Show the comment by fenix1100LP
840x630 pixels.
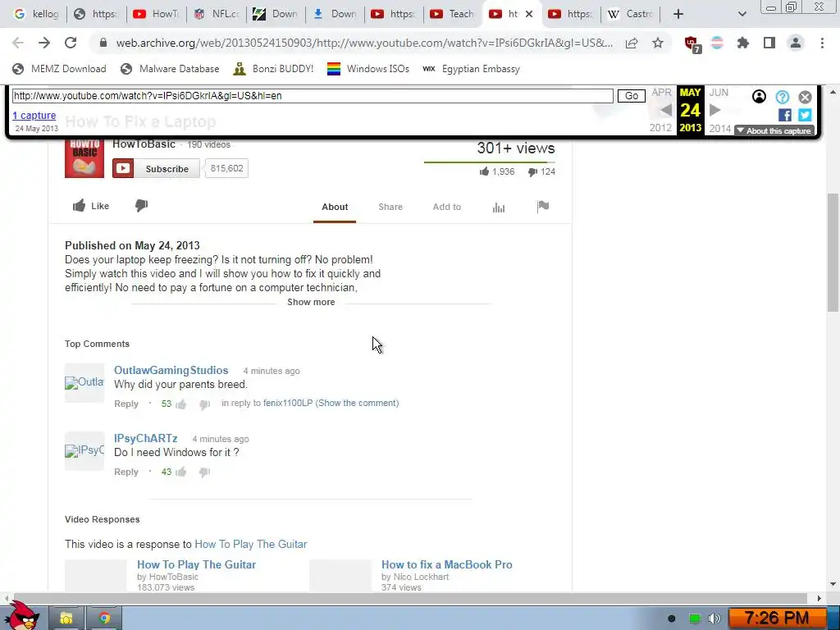point(358,403)
